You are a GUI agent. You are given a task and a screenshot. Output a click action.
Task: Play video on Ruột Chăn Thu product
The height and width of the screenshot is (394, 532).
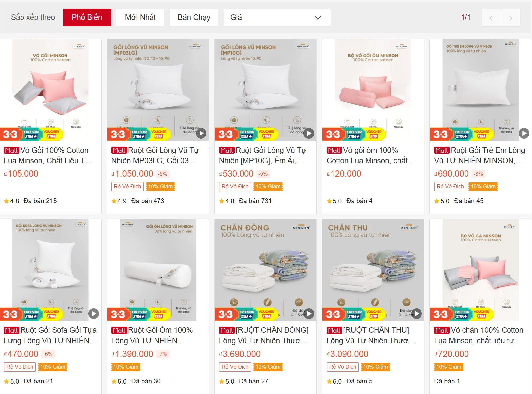point(416,314)
